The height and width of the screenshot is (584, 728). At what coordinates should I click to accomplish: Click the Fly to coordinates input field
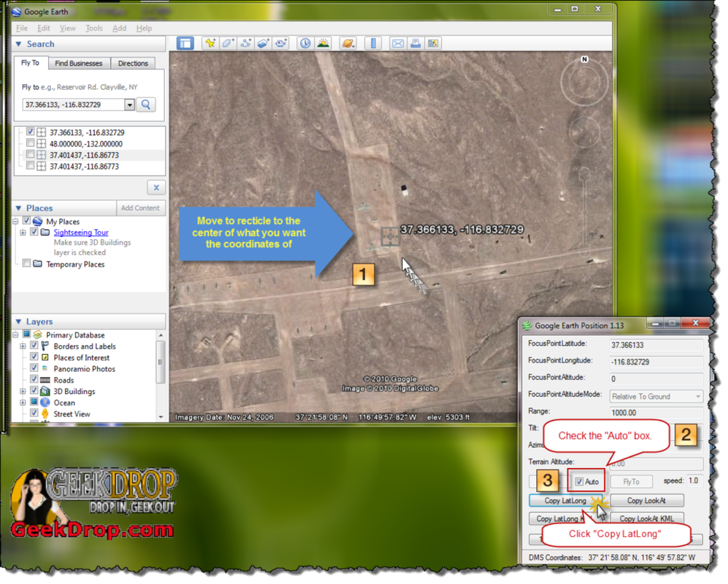point(74,104)
